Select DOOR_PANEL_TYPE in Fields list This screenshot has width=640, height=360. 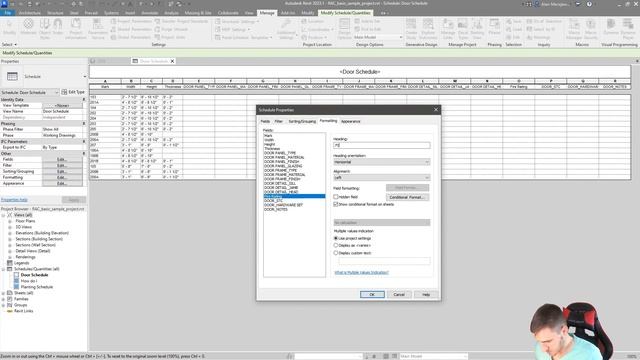(x=280, y=153)
